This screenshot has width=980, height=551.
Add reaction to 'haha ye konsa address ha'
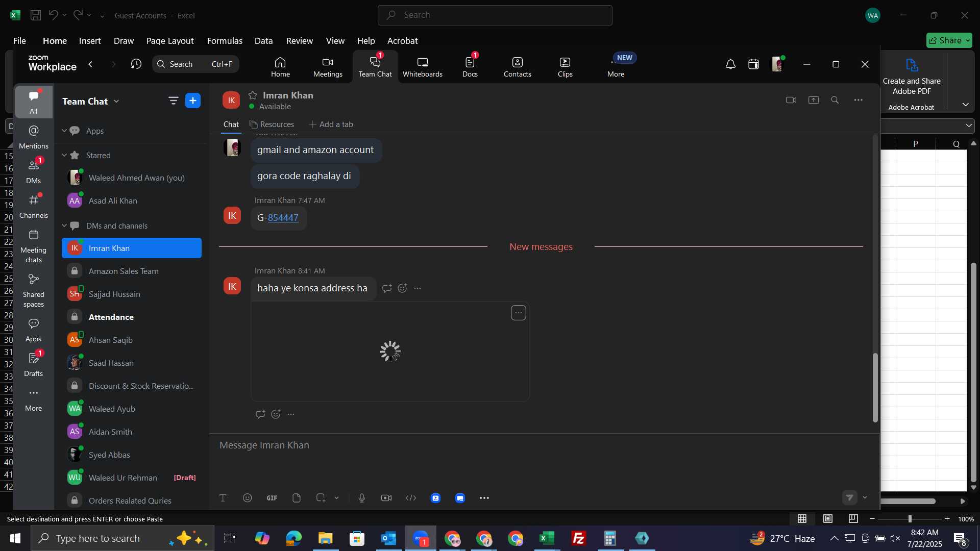tap(402, 288)
